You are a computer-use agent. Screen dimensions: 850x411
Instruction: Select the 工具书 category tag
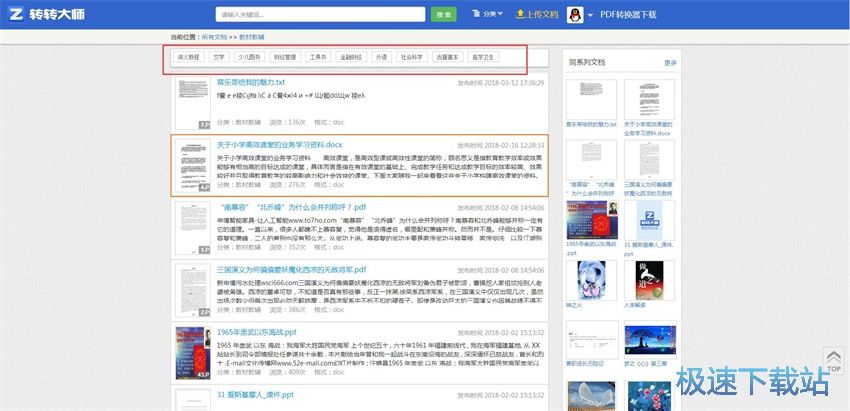point(318,57)
